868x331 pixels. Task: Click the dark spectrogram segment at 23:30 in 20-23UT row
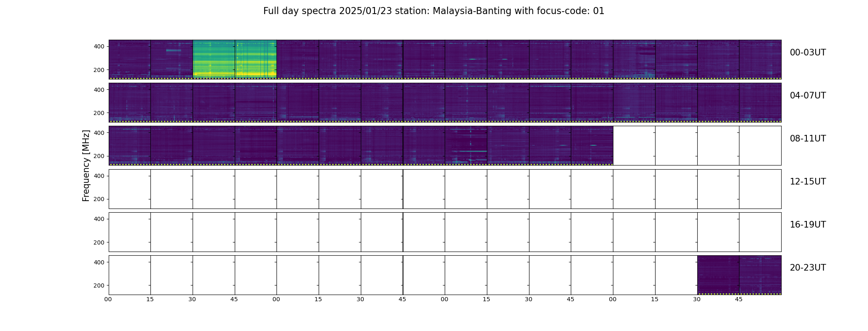718,275
